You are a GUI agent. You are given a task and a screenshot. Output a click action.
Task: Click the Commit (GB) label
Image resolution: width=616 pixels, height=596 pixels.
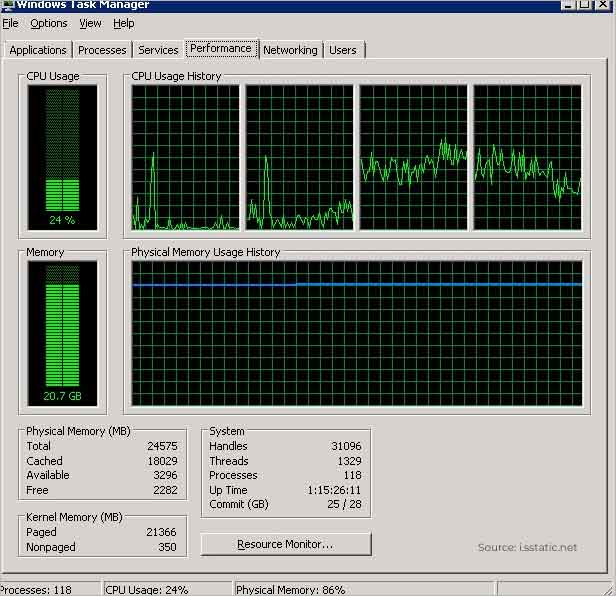239,504
